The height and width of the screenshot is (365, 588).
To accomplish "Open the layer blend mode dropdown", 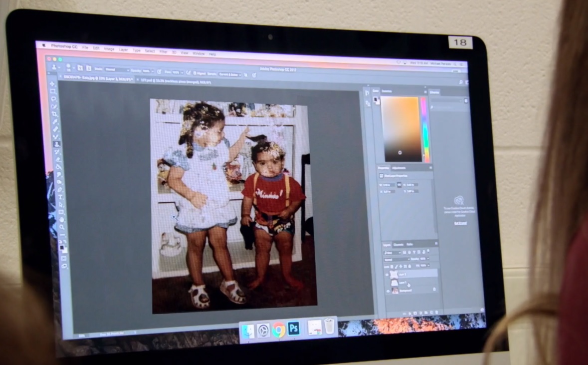I will [x=396, y=259].
